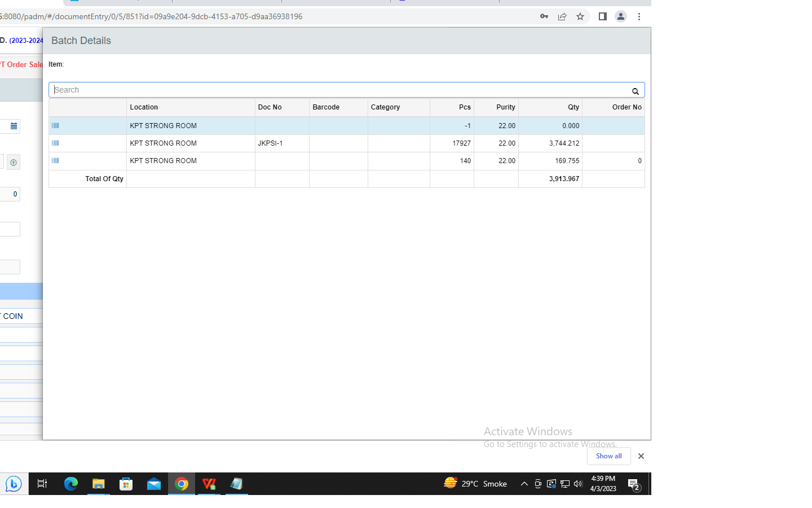812x508 pixels.
Task: Click the search magnifier icon in Batch Details
Action: click(x=636, y=91)
